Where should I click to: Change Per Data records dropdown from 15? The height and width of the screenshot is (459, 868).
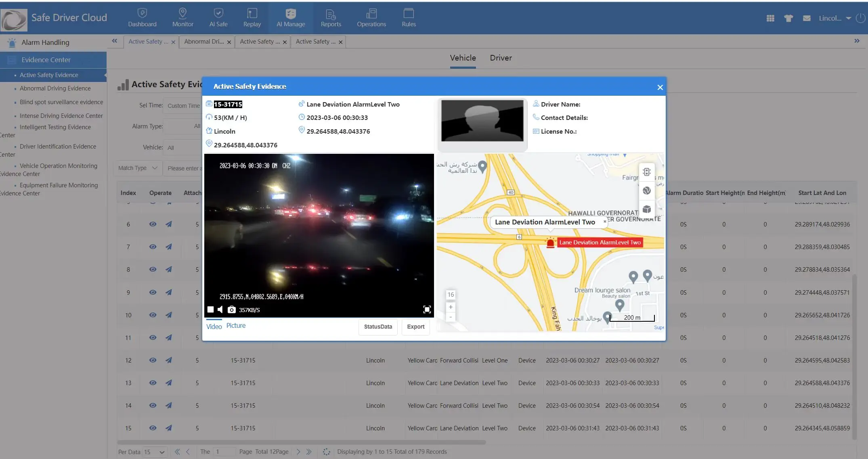(155, 452)
